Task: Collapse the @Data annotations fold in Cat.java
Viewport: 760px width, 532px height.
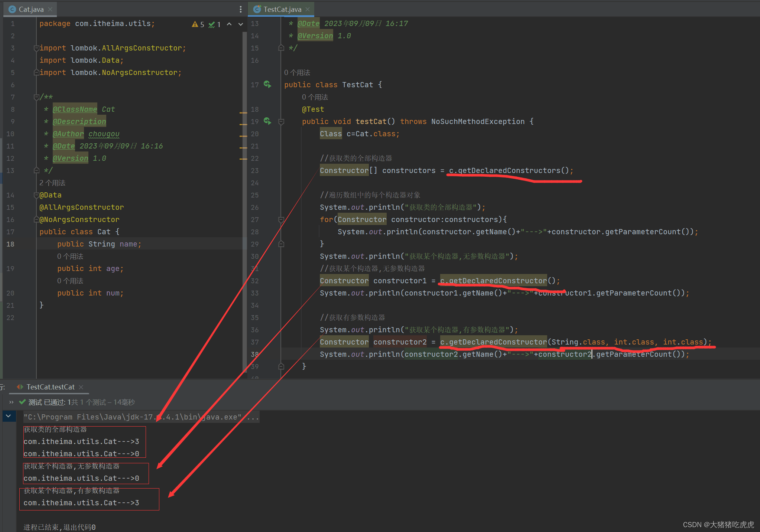Action: [36, 195]
